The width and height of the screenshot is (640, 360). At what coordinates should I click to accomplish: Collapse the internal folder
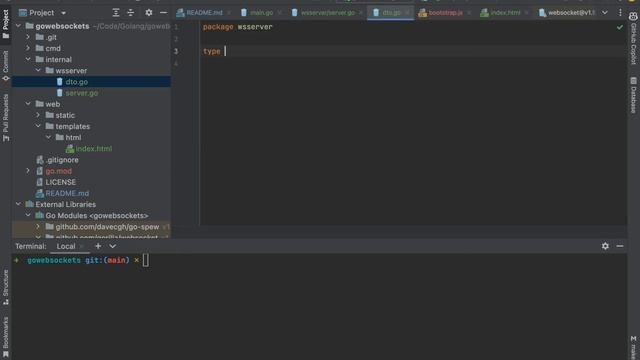[28, 59]
